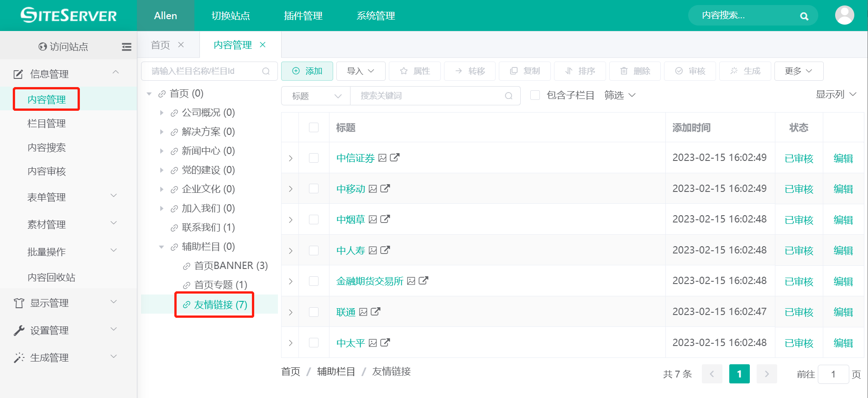Screen dimensions: 868x398
Task: Check the box for 金融期货交易所 row
Action: click(x=314, y=281)
